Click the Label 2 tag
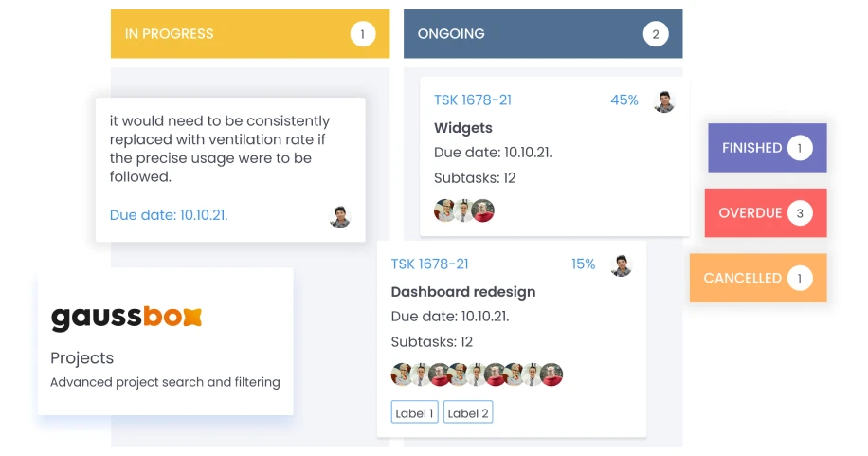 [x=468, y=412]
